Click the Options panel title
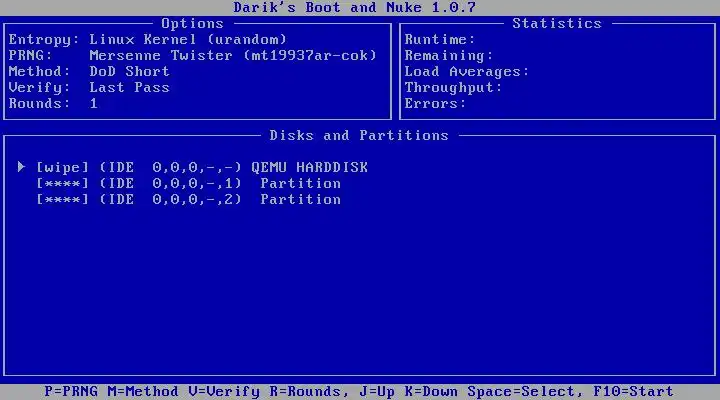 [x=192, y=24]
